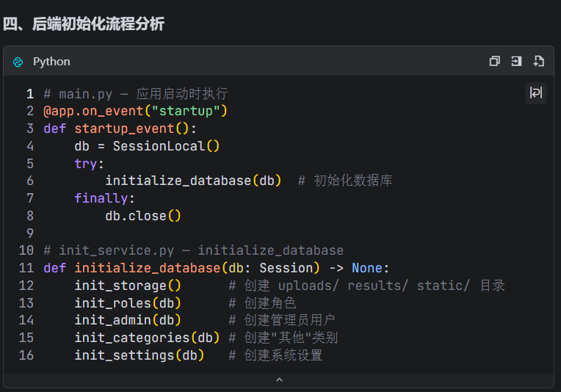Insert code at cursor icon
The height and width of the screenshot is (392, 561).
[516, 61]
